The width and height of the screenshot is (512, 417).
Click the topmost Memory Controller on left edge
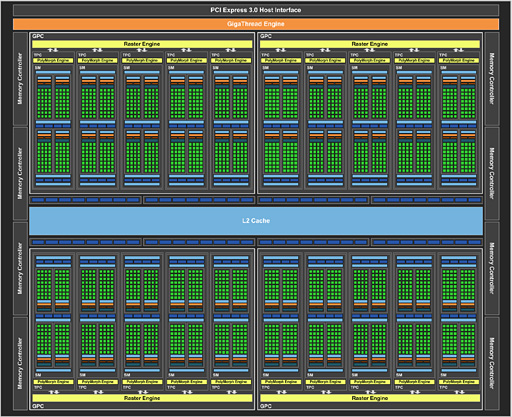pos(20,79)
